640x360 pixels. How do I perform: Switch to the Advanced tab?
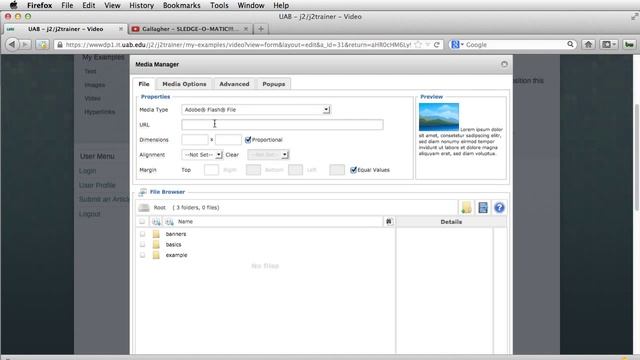click(234, 84)
